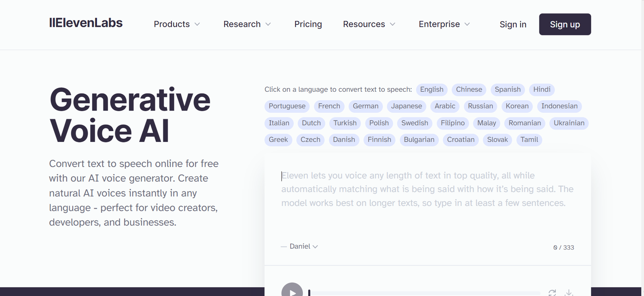Click the Sign in link
The height and width of the screenshot is (296, 644).
point(513,25)
